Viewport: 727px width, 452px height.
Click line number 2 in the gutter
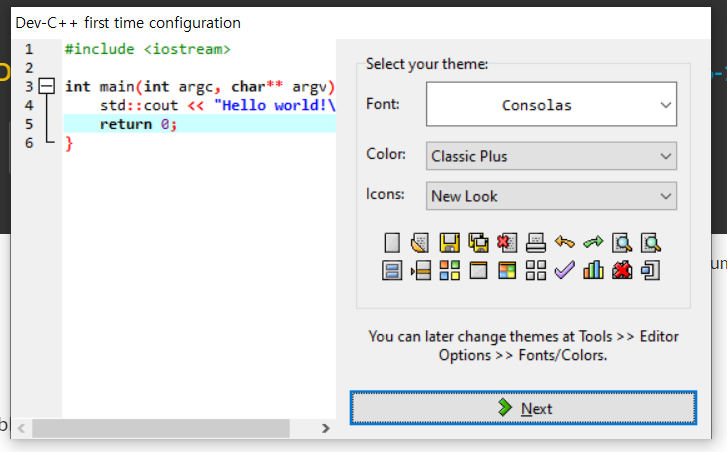pyautogui.click(x=29, y=68)
